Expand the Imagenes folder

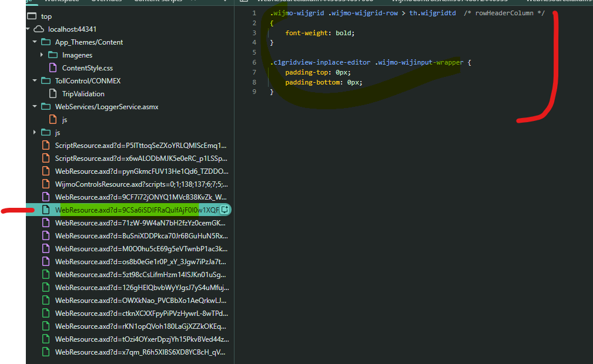pyautogui.click(x=42, y=55)
